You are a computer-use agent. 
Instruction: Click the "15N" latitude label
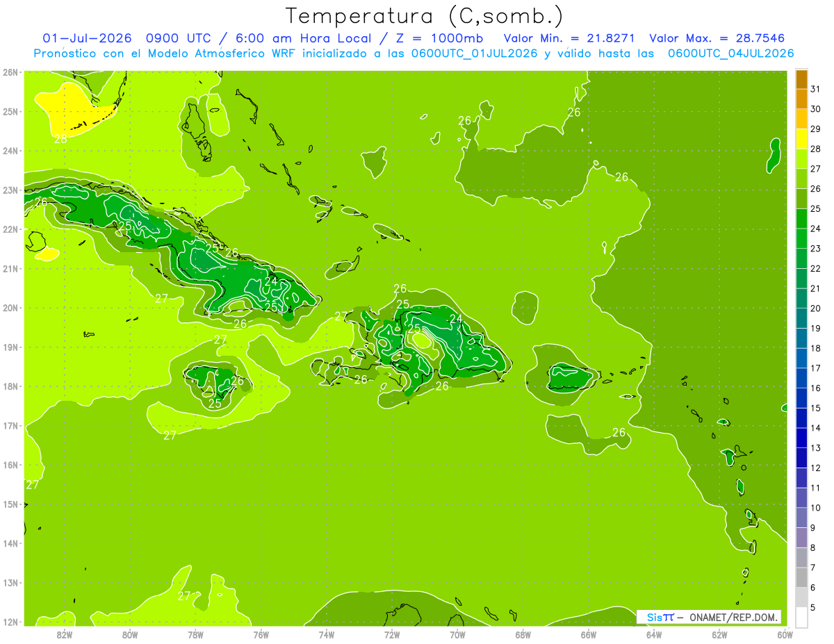10,504
